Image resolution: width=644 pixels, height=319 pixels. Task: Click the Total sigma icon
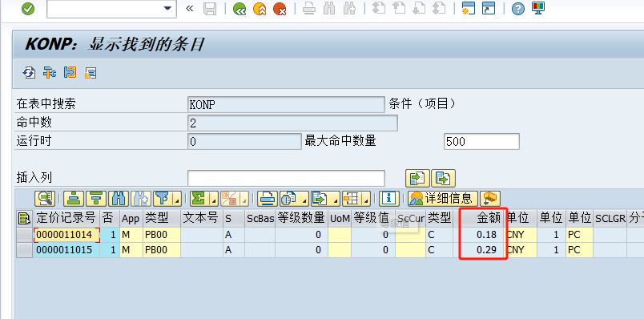click(x=199, y=199)
